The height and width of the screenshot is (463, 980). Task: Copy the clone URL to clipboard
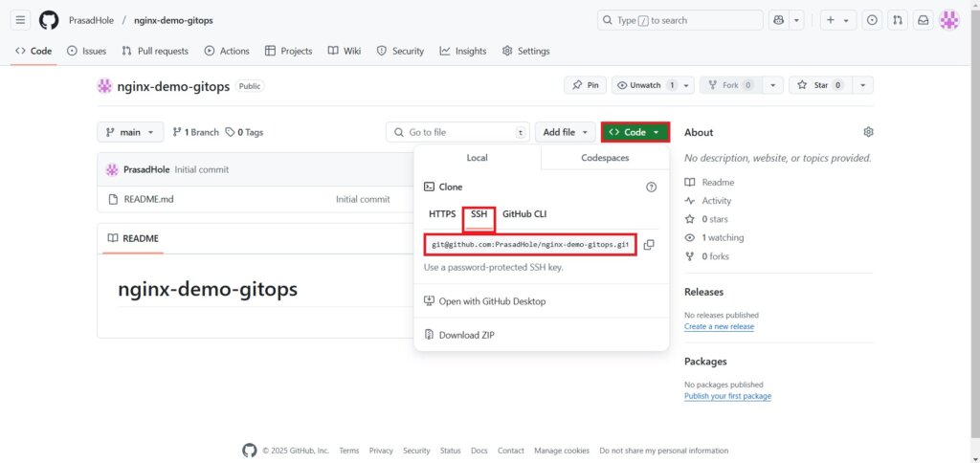[649, 245]
